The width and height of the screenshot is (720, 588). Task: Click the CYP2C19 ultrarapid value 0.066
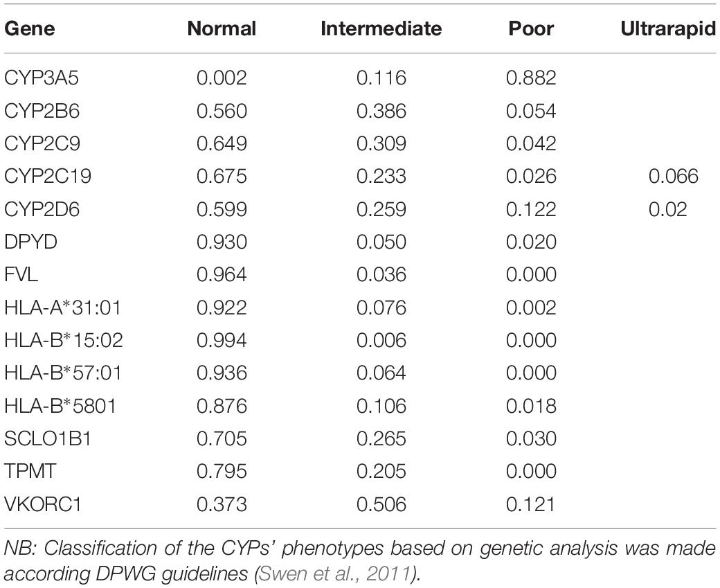[x=673, y=176]
